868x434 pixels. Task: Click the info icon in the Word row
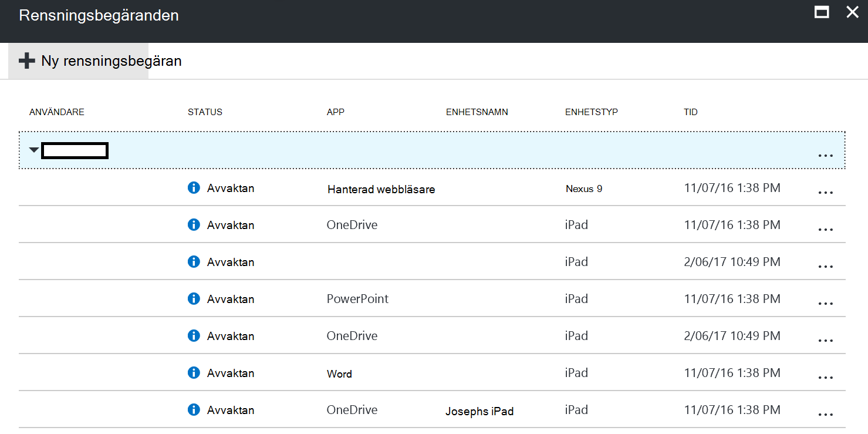[x=194, y=372]
